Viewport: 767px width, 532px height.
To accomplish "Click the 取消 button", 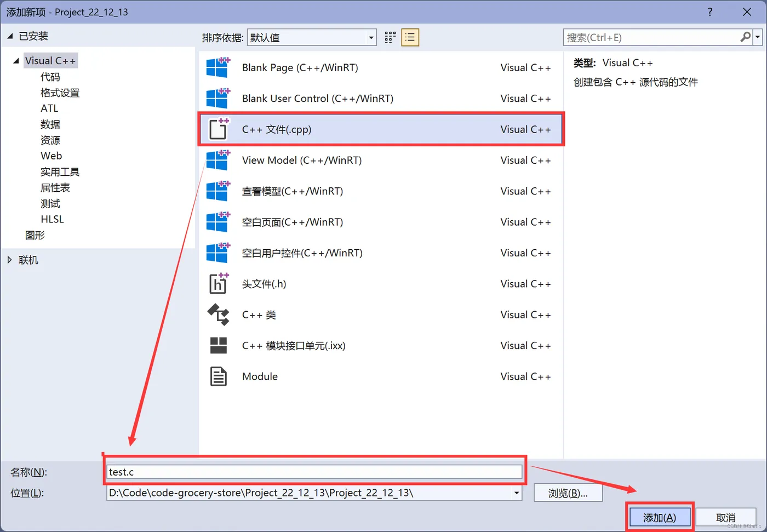I will (726, 518).
